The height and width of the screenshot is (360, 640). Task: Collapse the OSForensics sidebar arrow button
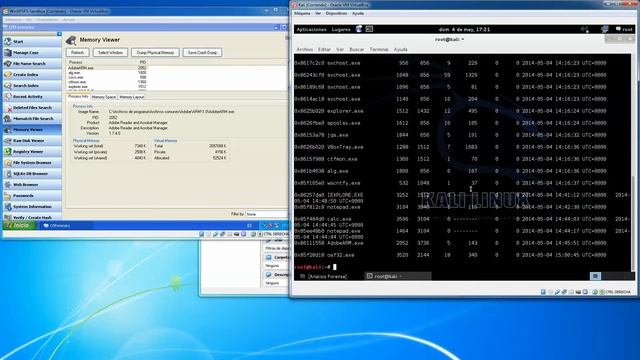pyautogui.click(x=59, y=34)
